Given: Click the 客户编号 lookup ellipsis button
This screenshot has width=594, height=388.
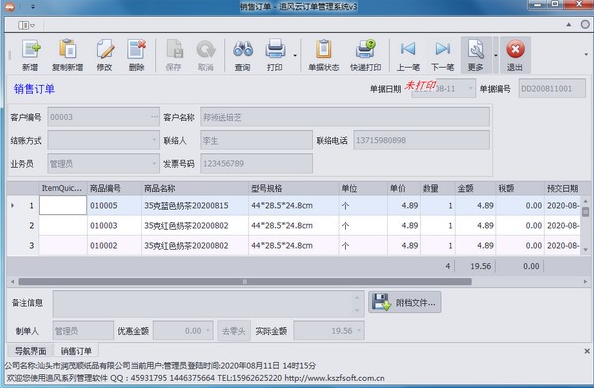Looking at the screenshot, I should tap(154, 117).
